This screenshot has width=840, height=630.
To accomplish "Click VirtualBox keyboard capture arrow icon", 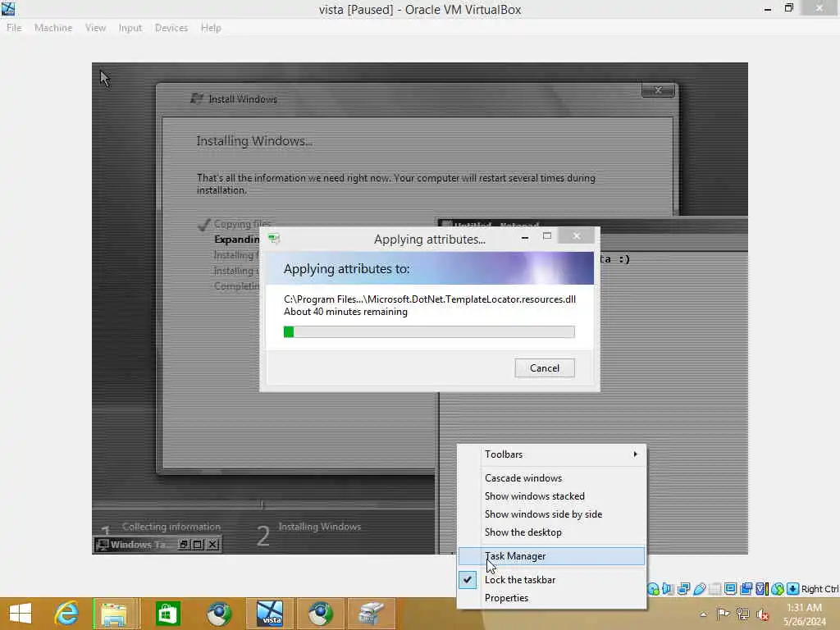I will [x=793, y=589].
